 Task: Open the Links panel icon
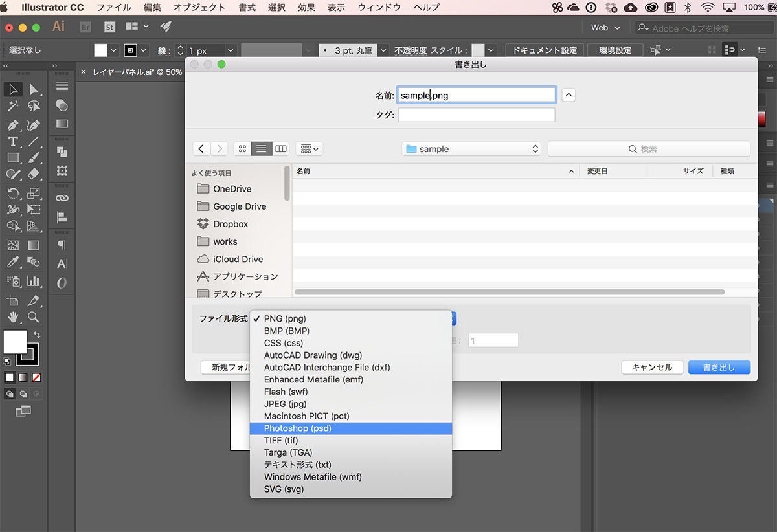tap(62, 198)
